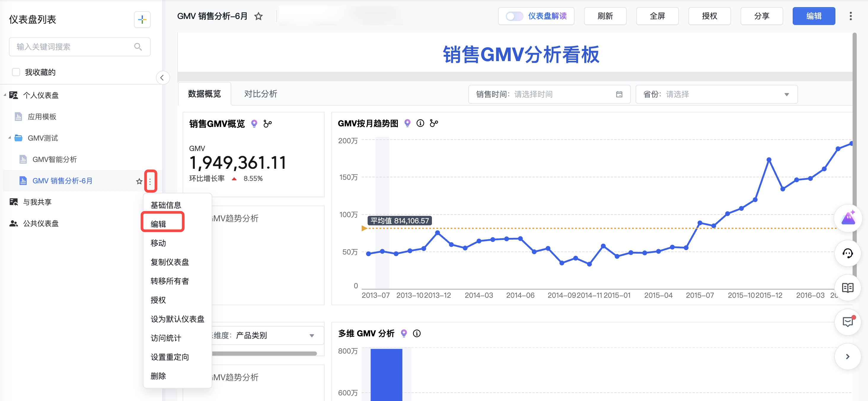868x401 pixels.
Task: Click the plus icon to add dashboard
Action: click(x=142, y=20)
